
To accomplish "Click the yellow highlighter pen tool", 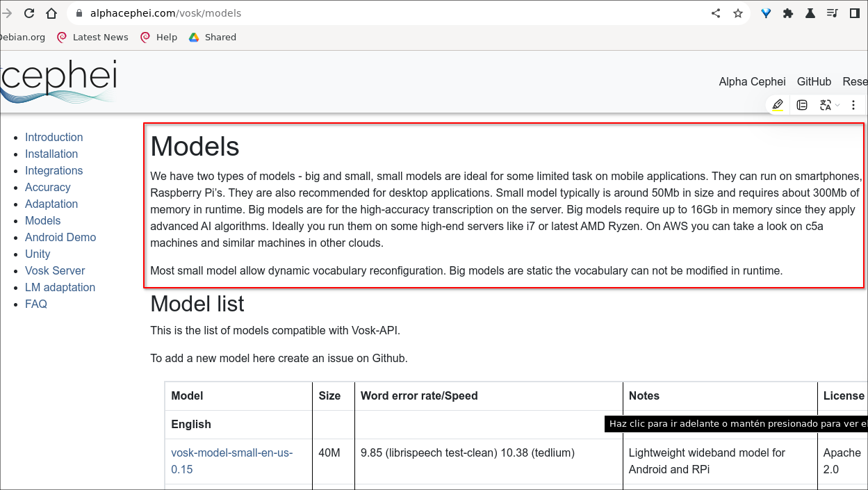I will [778, 105].
